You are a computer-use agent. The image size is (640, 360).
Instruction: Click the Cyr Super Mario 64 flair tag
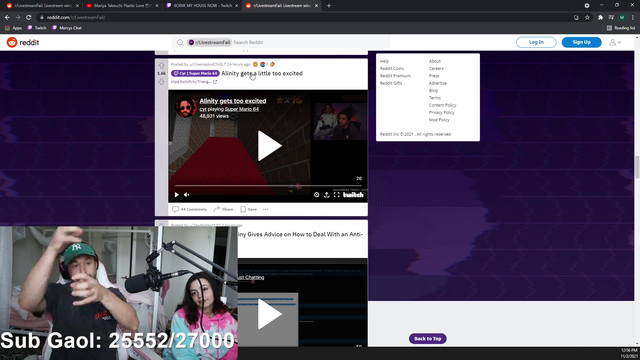pos(195,73)
